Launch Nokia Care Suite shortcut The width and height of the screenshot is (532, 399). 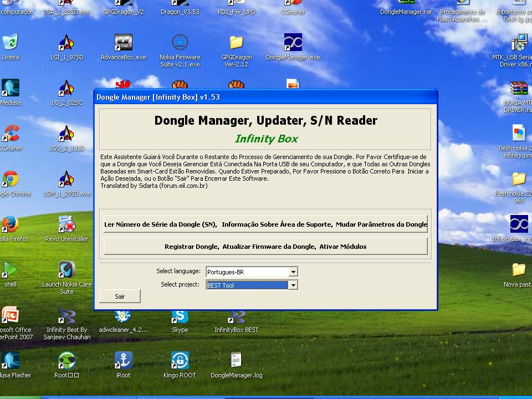tap(66, 270)
